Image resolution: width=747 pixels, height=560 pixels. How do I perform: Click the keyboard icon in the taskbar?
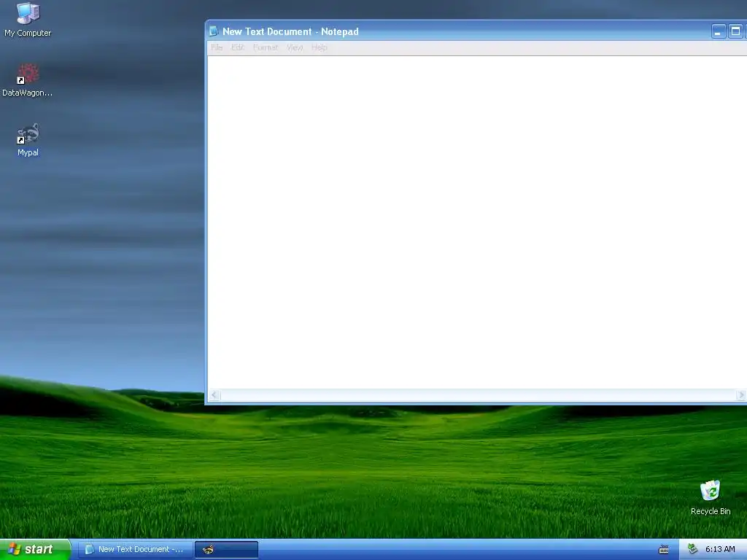pyautogui.click(x=664, y=550)
